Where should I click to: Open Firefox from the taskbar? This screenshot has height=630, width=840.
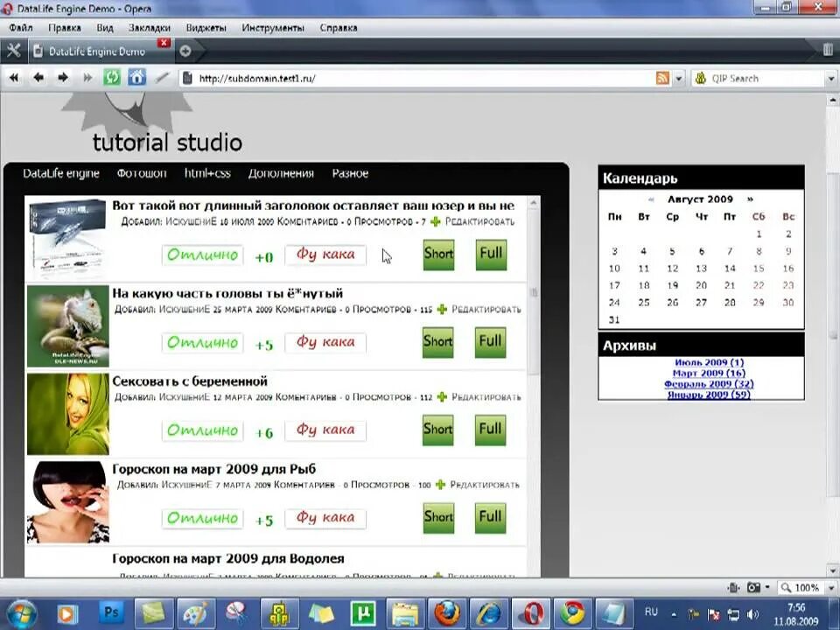447,613
